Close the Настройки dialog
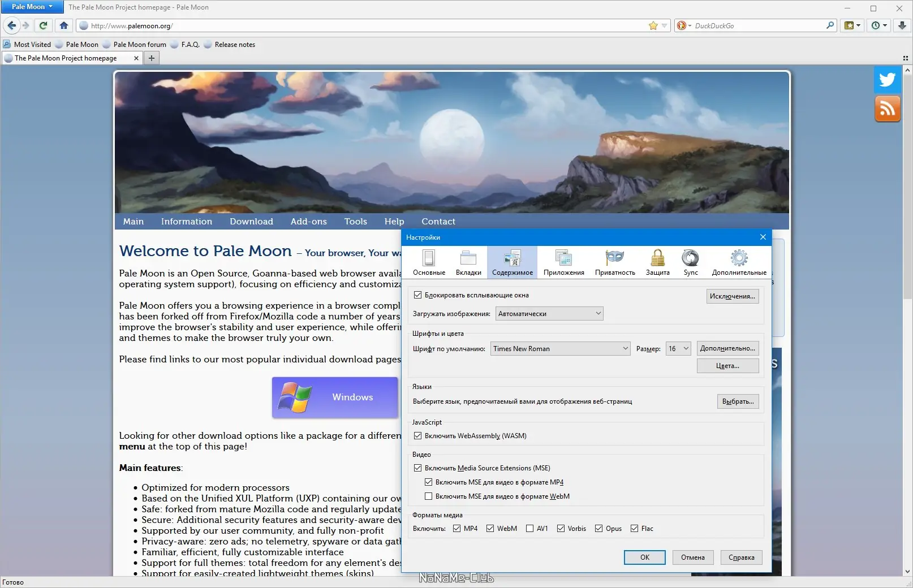Screen dimensions: 913x588 763,237
